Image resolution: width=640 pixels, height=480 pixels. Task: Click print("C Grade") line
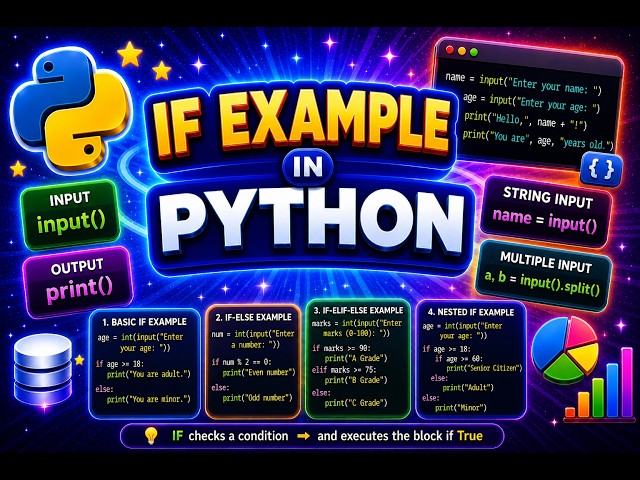pos(356,403)
